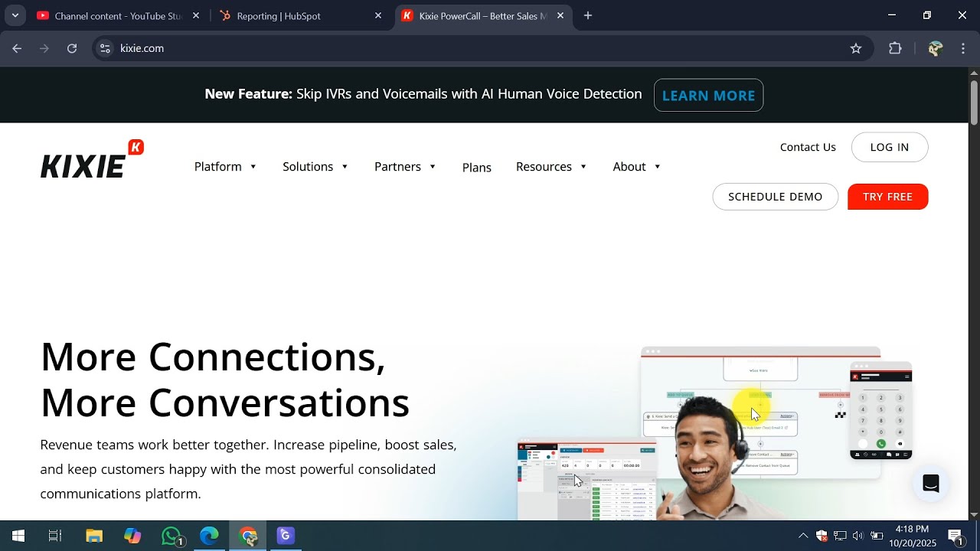The image size is (980, 551).
Task: Click the "New Feature:" banner text
Action: pos(249,94)
